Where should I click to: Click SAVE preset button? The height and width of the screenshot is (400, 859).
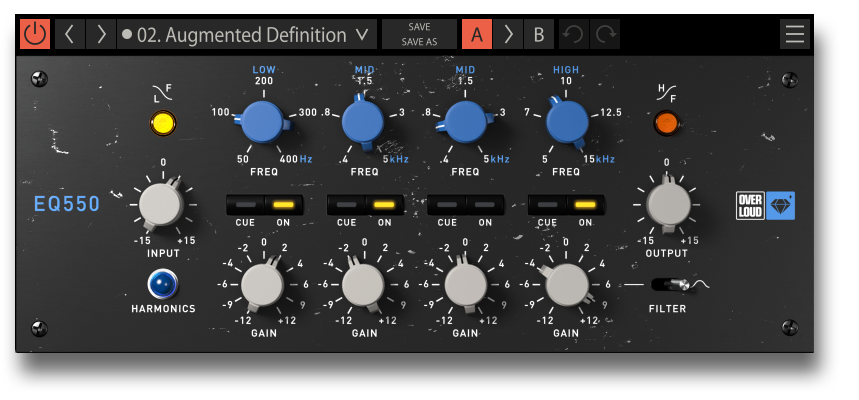[x=419, y=27]
